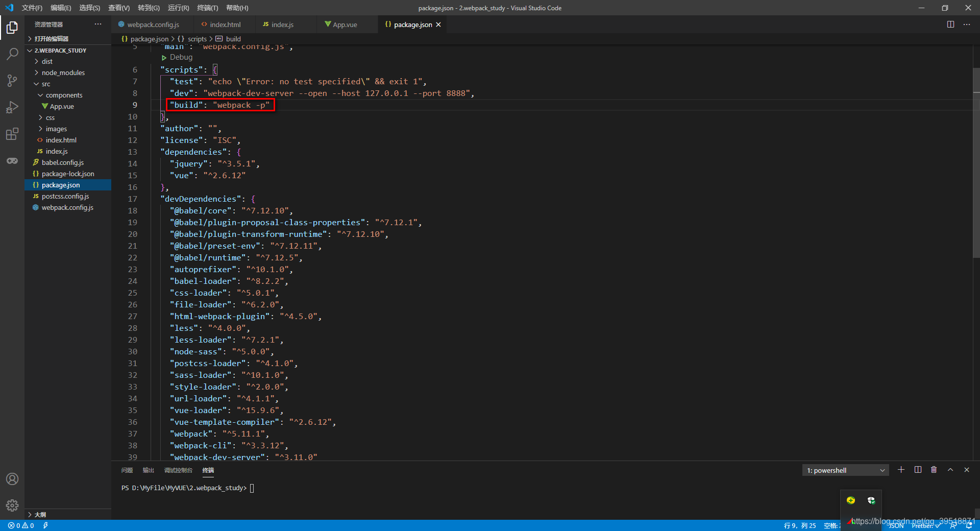The width and height of the screenshot is (980, 531).
Task: Click the Windows Security shield tray icon
Action: pyautogui.click(x=871, y=500)
